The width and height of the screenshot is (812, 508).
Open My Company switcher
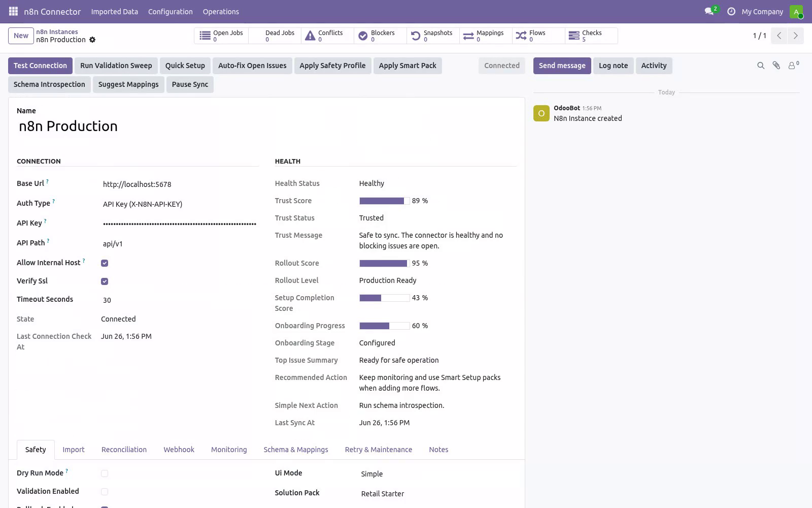[x=762, y=12]
